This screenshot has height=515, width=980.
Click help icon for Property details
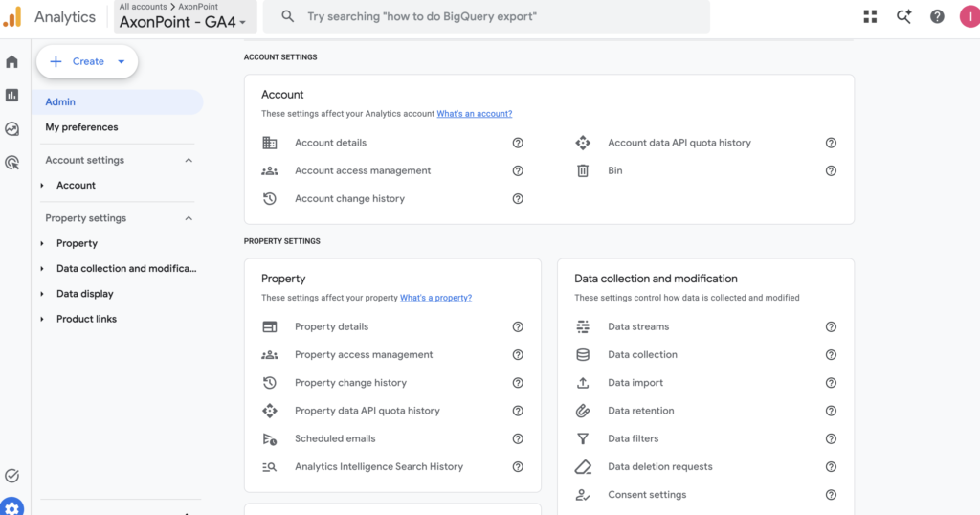pyautogui.click(x=518, y=326)
